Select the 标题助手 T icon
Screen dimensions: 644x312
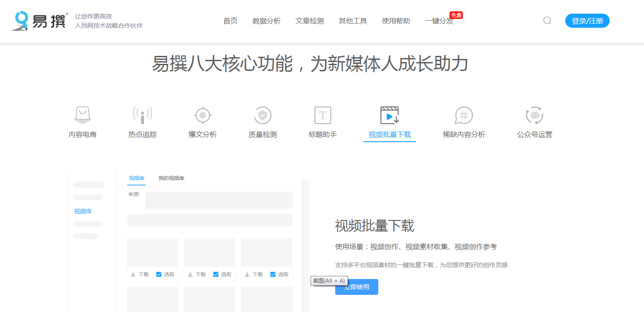pyautogui.click(x=323, y=115)
